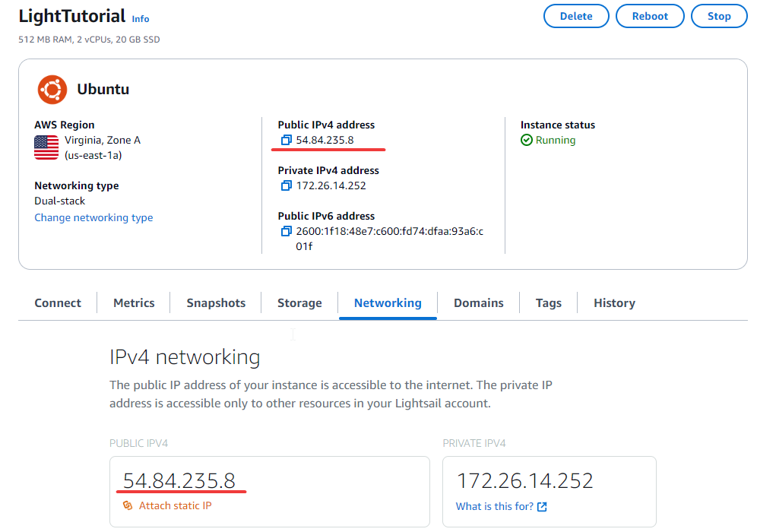This screenshot has width=776, height=532.
Task: Open the What is this for? link
Action: tap(494, 506)
